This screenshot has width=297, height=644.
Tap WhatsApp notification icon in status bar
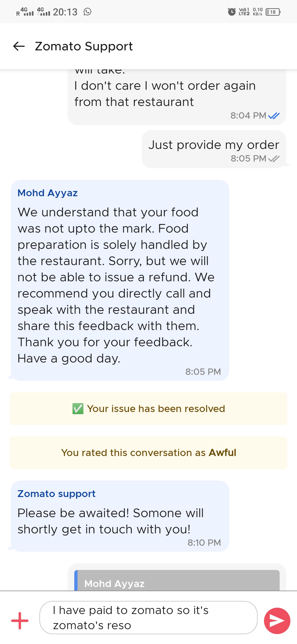tap(87, 12)
